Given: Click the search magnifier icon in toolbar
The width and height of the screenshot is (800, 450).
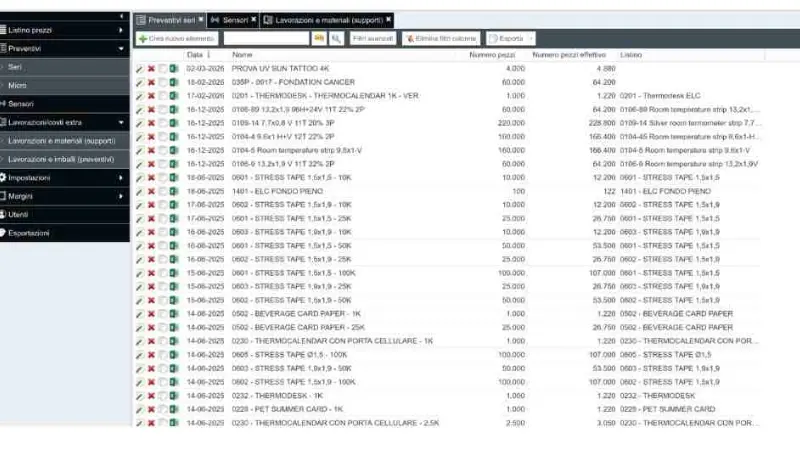Looking at the screenshot, I should coord(336,38).
